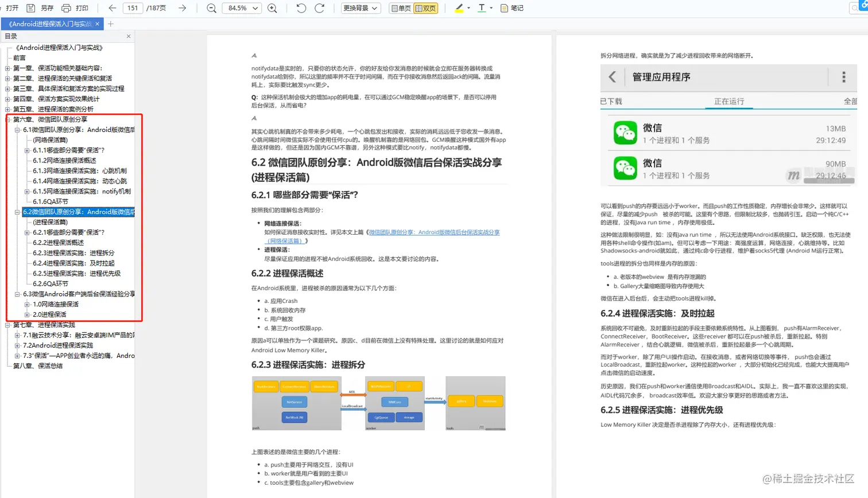Screen dimensions: 868x498
Task: Select 6.2.2进程保活概述 outline entry
Action: click(x=58, y=243)
